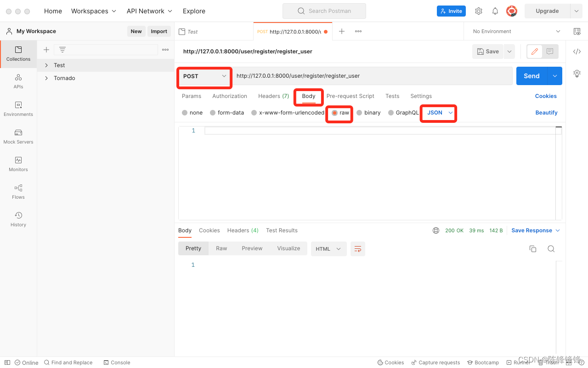Open the request Cookies link
The width and height of the screenshot is (588, 368).
coord(546,96)
